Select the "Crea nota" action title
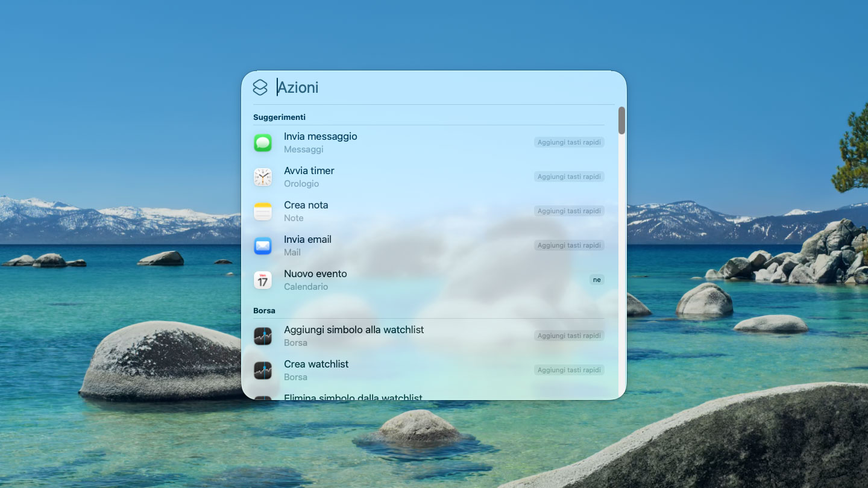Image resolution: width=868 pixels, height=488 pixels. coord(306,205)
